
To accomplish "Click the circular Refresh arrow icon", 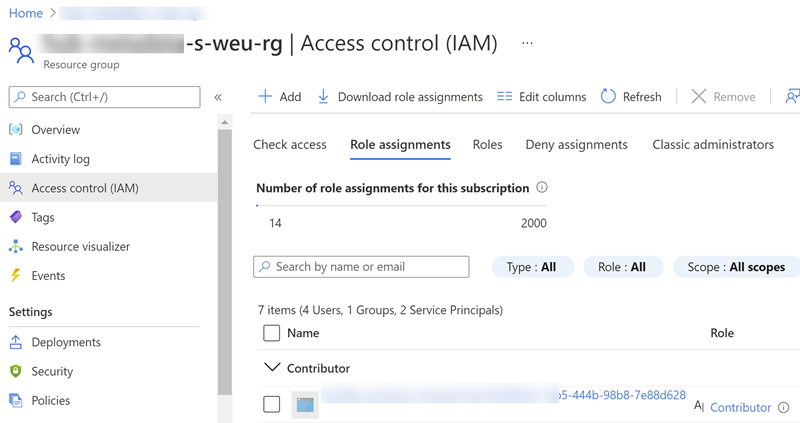I will pos(608,96).
